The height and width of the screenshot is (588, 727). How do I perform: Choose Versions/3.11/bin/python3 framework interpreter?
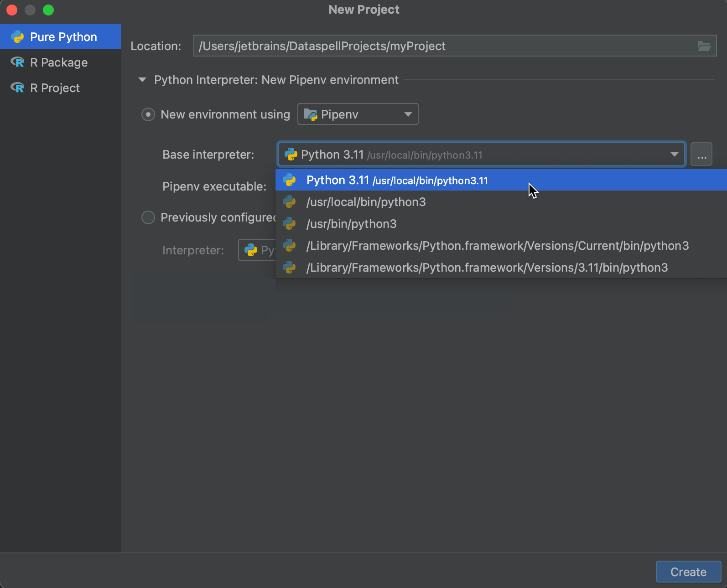[487, 268]
